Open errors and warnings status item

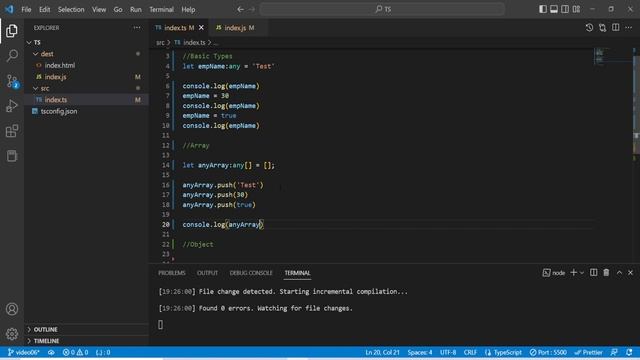click(75, 352)
